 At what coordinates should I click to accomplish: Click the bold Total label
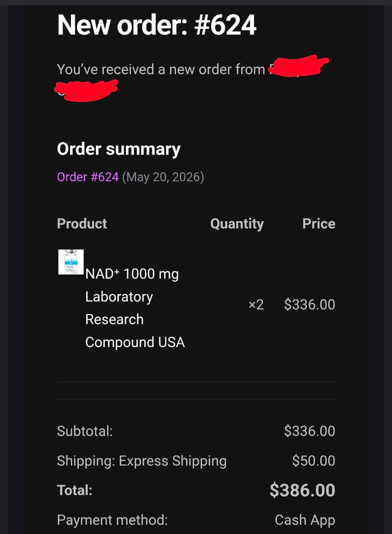[x=74, y=490]
